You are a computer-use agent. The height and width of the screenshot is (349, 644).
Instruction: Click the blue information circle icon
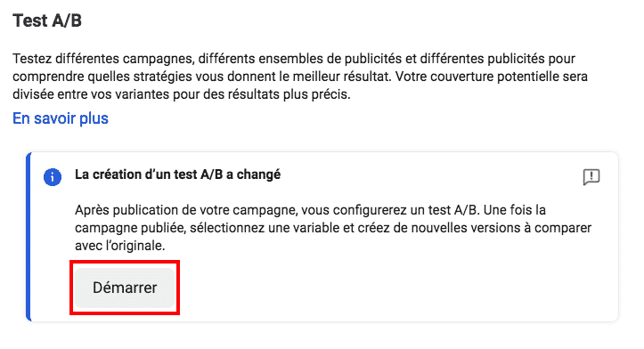click(x=53, y=177)
